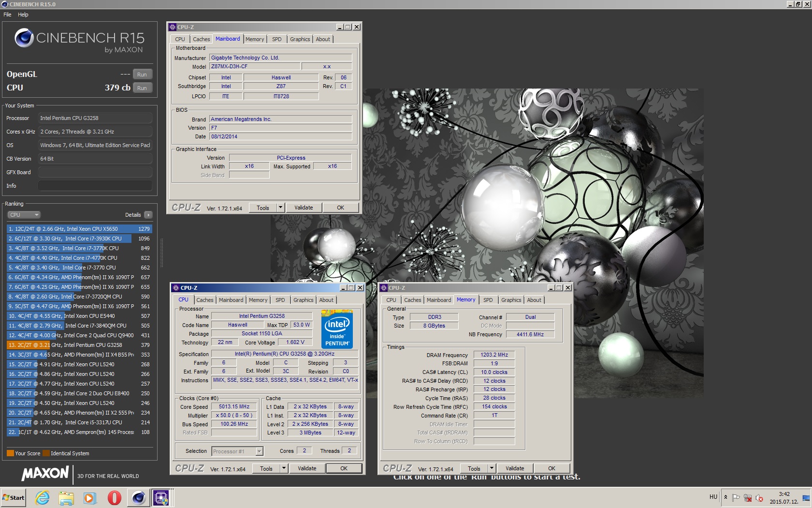Select ranking row Intel Core i7-3930K

pyautogui.click(x=80, y=239)
